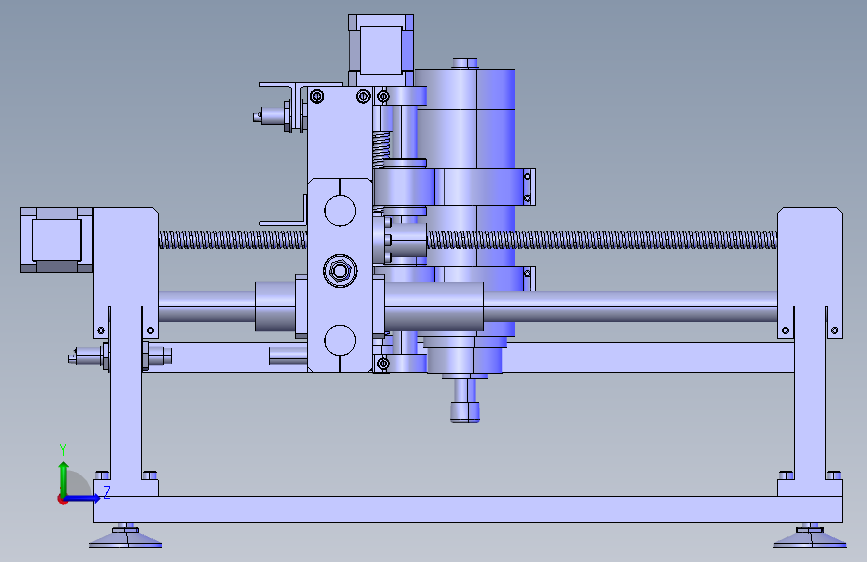
Task: Click the upper round hole on the carriage block
Action: click(x=340, y=211)
